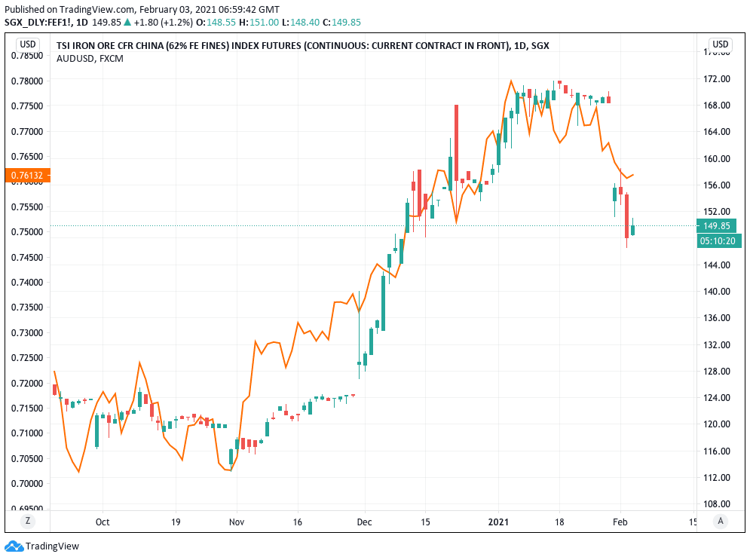Click the orange 0.76132 price label
Screen dimensions: 750x560
(x=26, y=176)
